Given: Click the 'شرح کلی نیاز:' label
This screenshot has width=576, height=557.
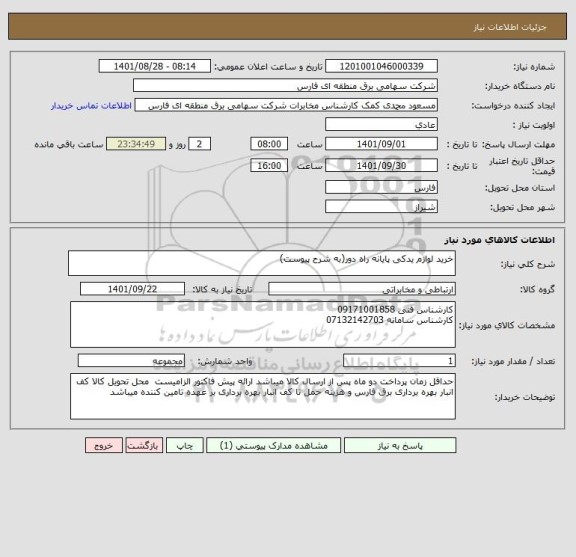Looking at the screenshot, I should pyautogui.click(x=528, y=264).
